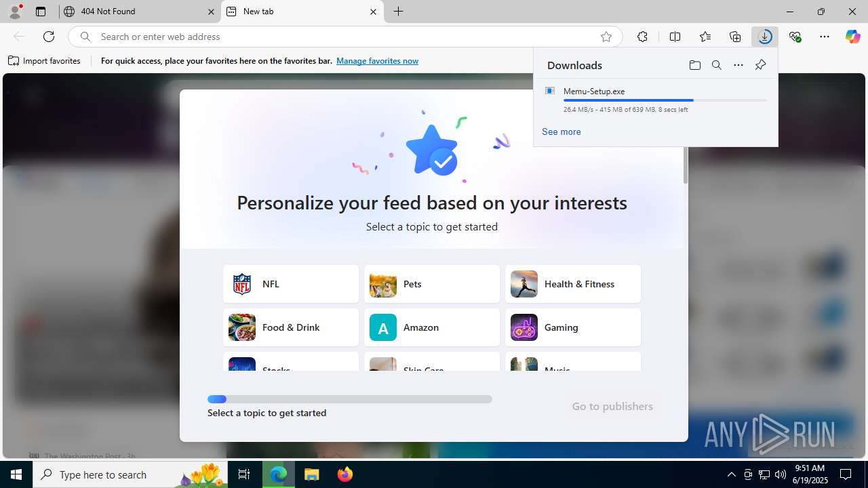Image resolution: width=868 pixels, height=488 pixels.
Task: Open the network tray icon
Action: pyautogui.click(x=764, y=474)
